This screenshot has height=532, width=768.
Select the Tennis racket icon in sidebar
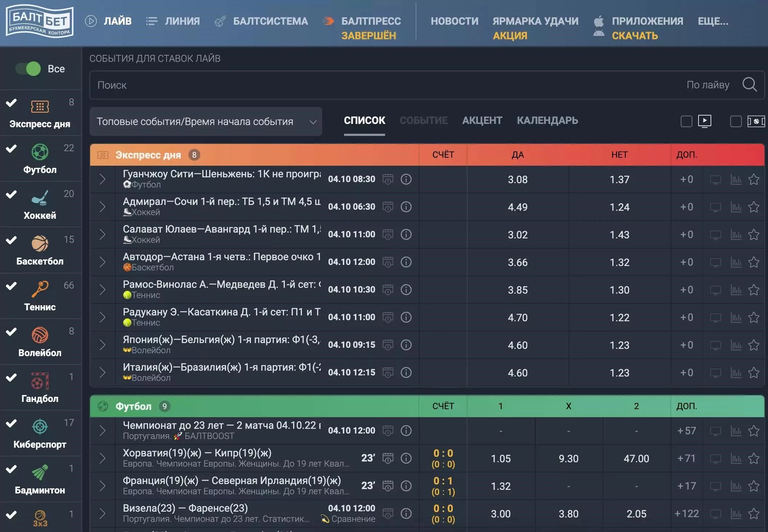pos(40,289)
